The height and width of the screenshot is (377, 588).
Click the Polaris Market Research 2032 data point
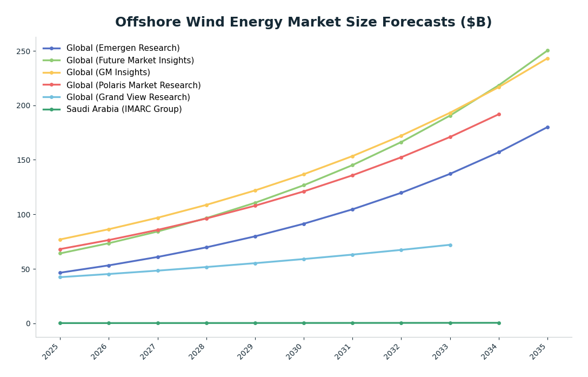(x=401, y=158)
